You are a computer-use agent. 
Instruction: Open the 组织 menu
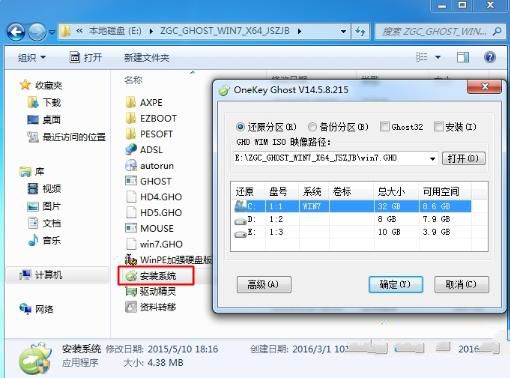[x=32, y=58]
